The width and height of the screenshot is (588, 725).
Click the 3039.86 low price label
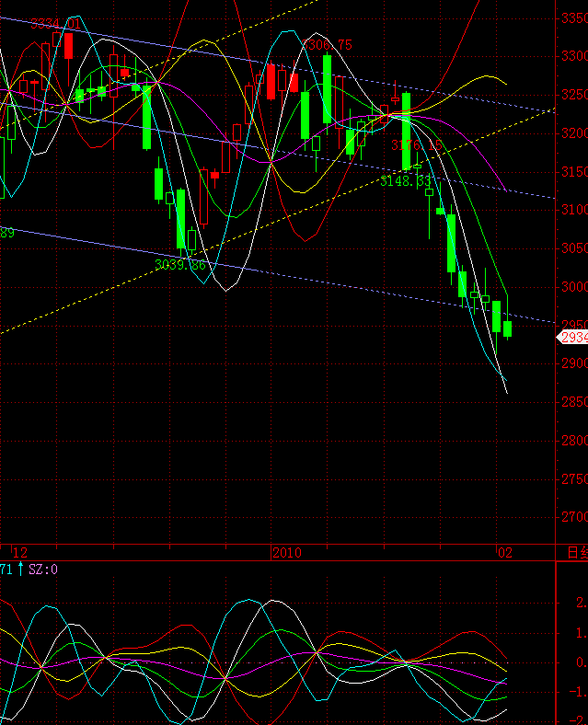[179, 265]
